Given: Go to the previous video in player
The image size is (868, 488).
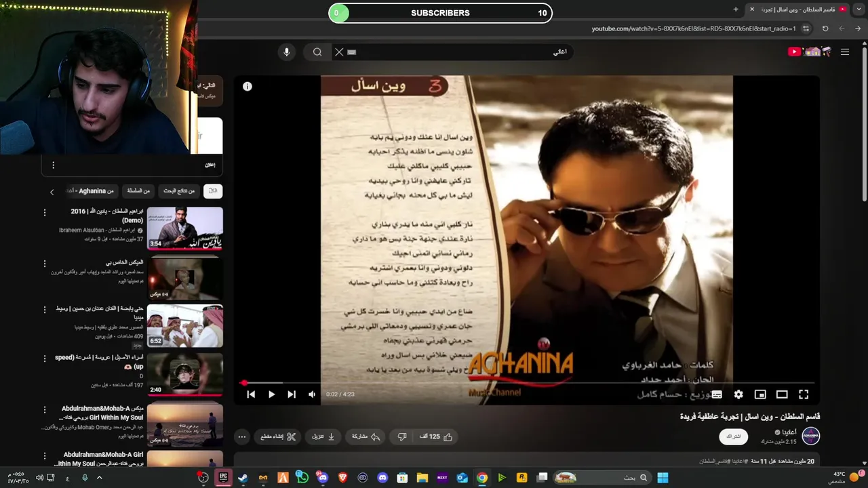Looking at the screenshot, I should pos(251,394).
